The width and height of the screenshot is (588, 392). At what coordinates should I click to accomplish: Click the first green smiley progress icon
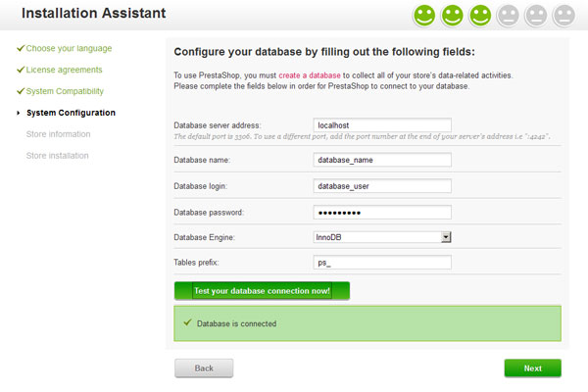tap(424, 16)
